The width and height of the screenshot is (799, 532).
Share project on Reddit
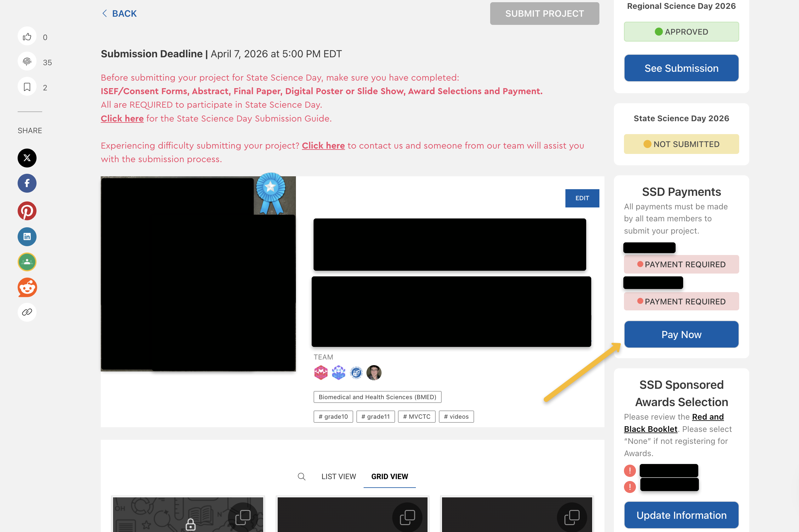coord(27,287)
